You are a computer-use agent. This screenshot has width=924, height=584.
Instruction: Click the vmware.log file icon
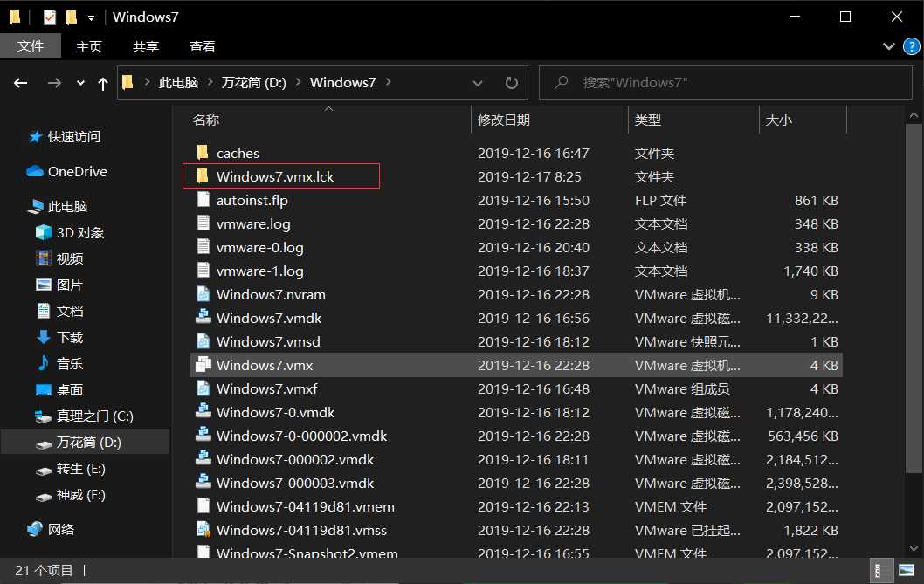(x=203, y=223)
